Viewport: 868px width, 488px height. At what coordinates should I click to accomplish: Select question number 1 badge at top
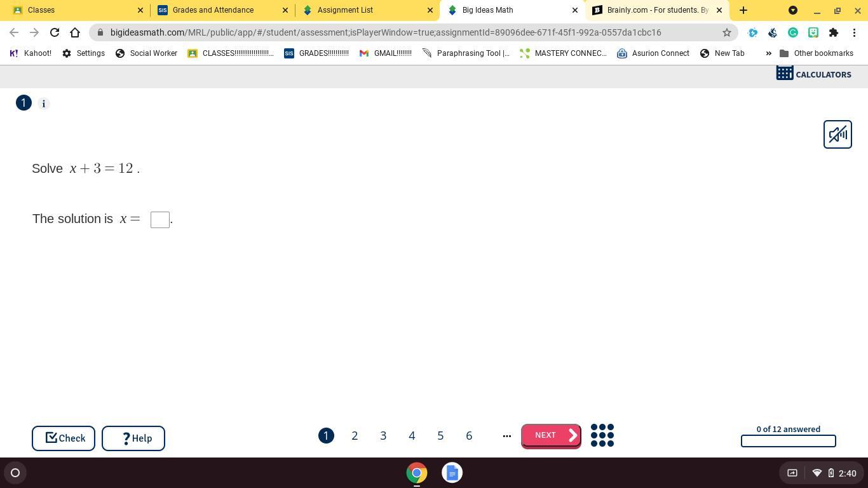(x=24, y=103)
